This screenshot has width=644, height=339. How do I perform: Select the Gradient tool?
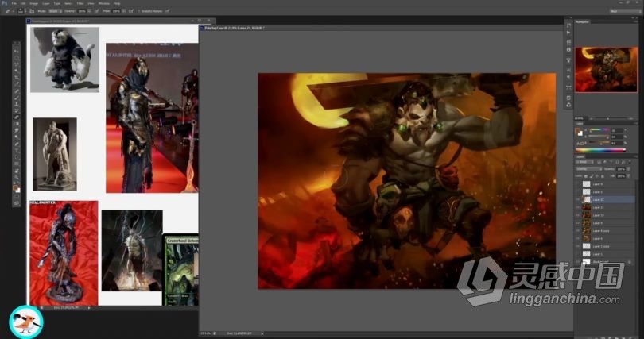pos(16,124)
